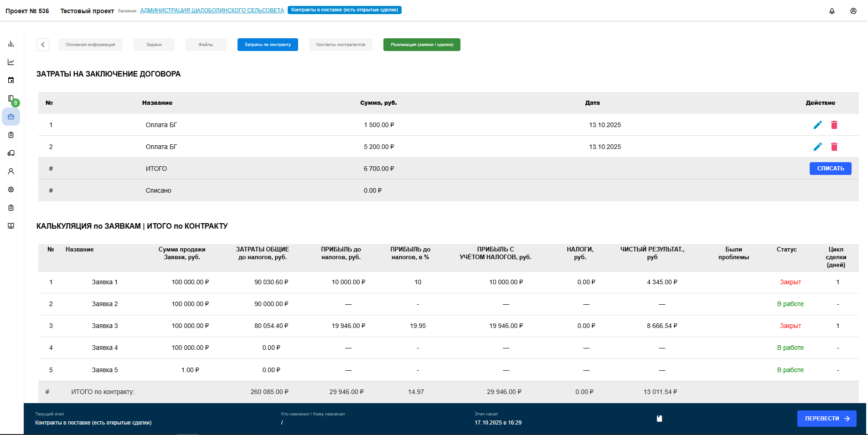Open Реализация (заявки / сделки) tab

pos(422,45)
